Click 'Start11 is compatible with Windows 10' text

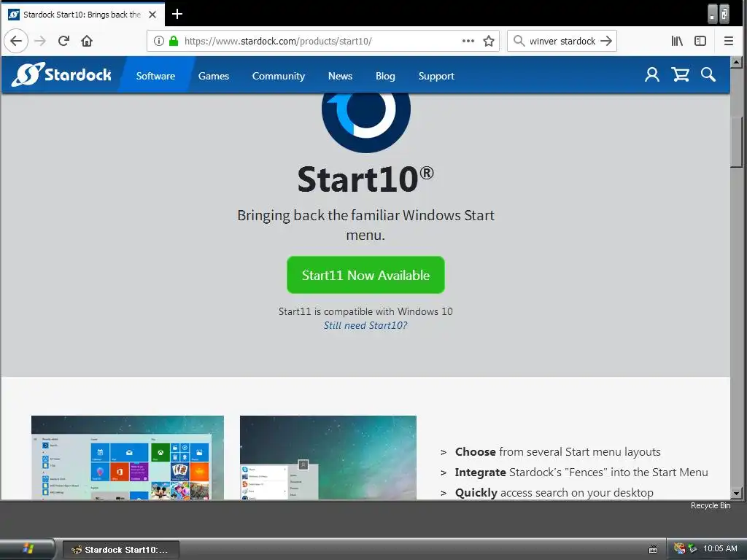pos(365,311)
